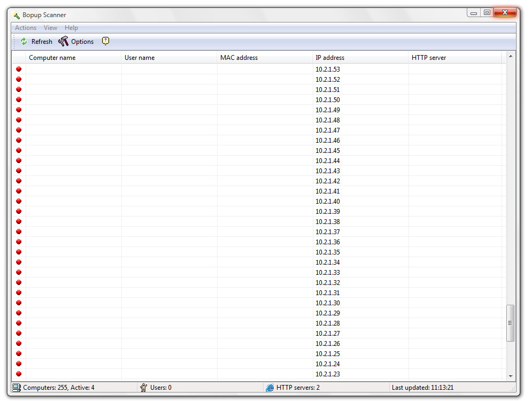Click the red status dot for 10.2.1.45

[x=19, y=150]
